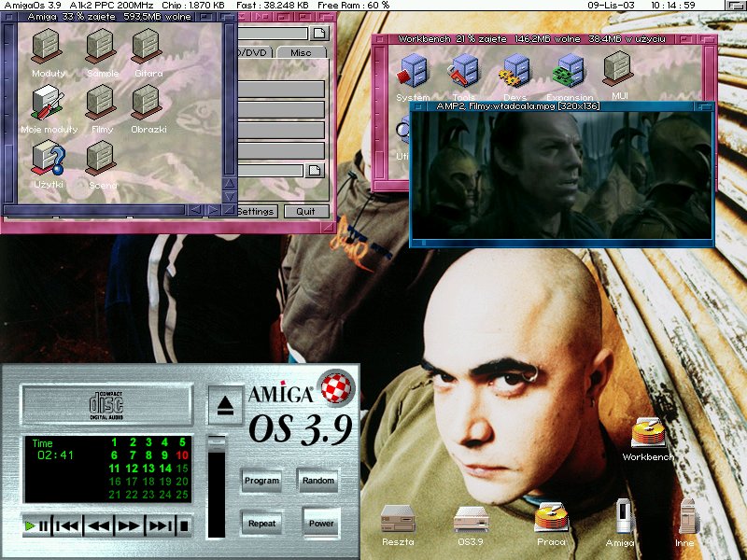Click the Settings button
The width and height of the screenshot is (747, 560).
pos(256,212)
